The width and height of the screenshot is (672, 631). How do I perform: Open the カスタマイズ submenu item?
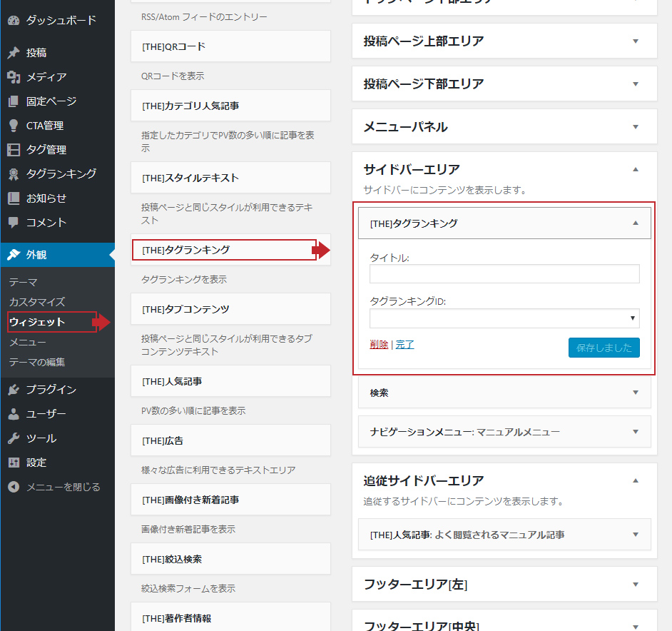(37, 302)
